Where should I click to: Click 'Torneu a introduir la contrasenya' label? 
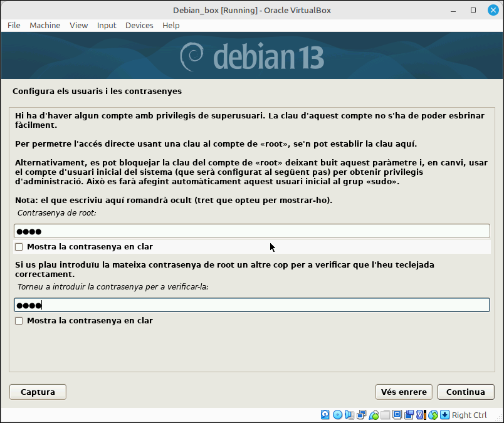click(113, 287)
